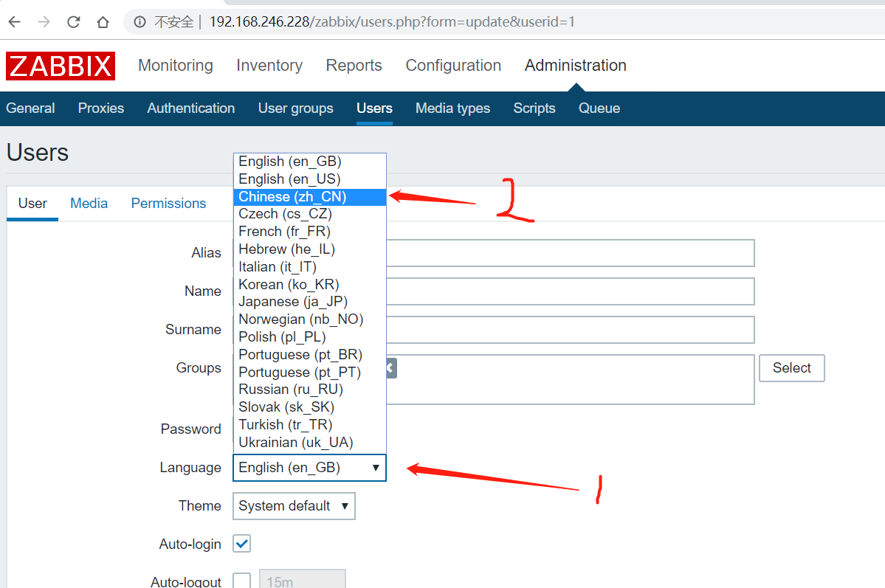Choose English (en_GB) in language list

[310, 162]
